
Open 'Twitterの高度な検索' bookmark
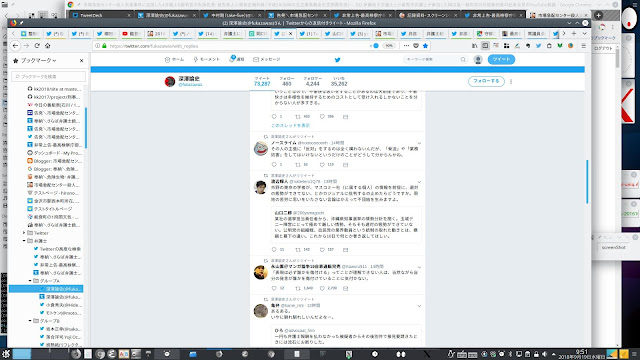tap(57, 249)
